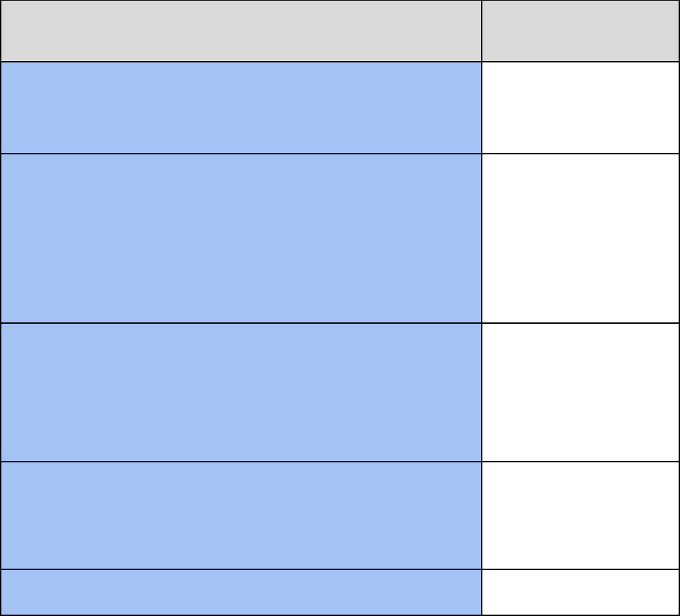Select the tallest white cell in second row
The height and width of the screenshot is (616, 680).
pyautogui.click(x=581, y=239)
